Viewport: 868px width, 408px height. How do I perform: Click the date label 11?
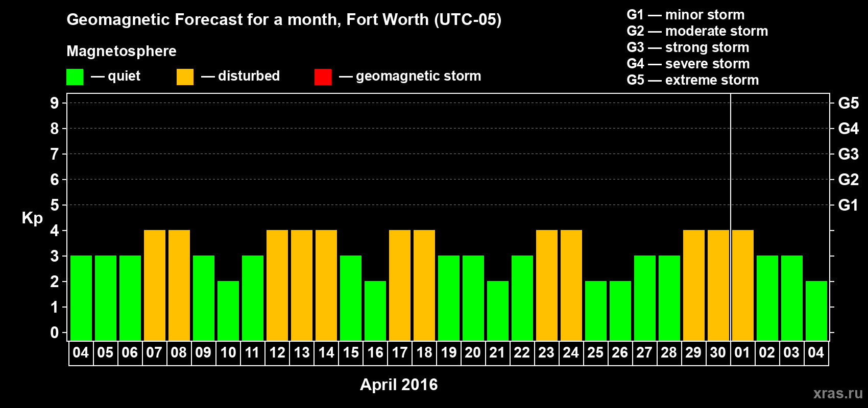point(252,353)
